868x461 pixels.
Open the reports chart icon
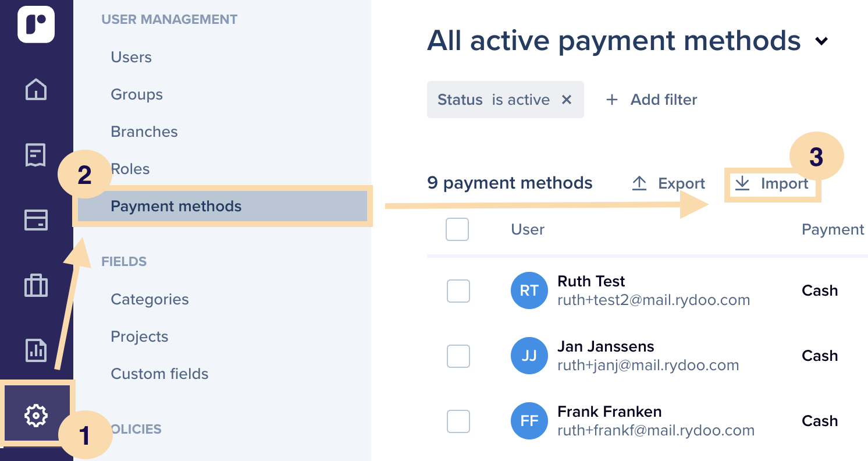coord(36,350)
